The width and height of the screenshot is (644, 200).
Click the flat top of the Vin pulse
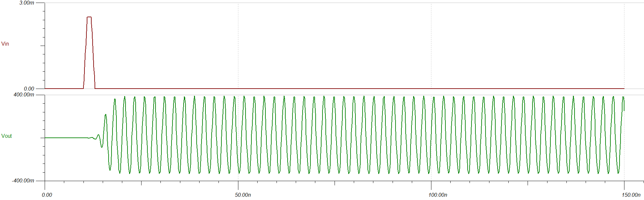click(89, 17)
